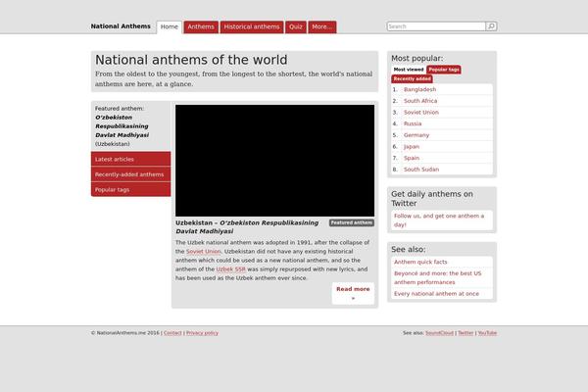The width and height of the screenshot is (588, 392).
Task: Switch to the Popular tags tab
Action: pos(444,70)
